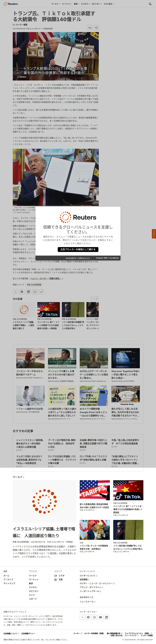Click そのまま続ける link in the popup
Image resolution: width=156 pixels, height=644 pixels.
pyautogui.click(x=71, y=258)
